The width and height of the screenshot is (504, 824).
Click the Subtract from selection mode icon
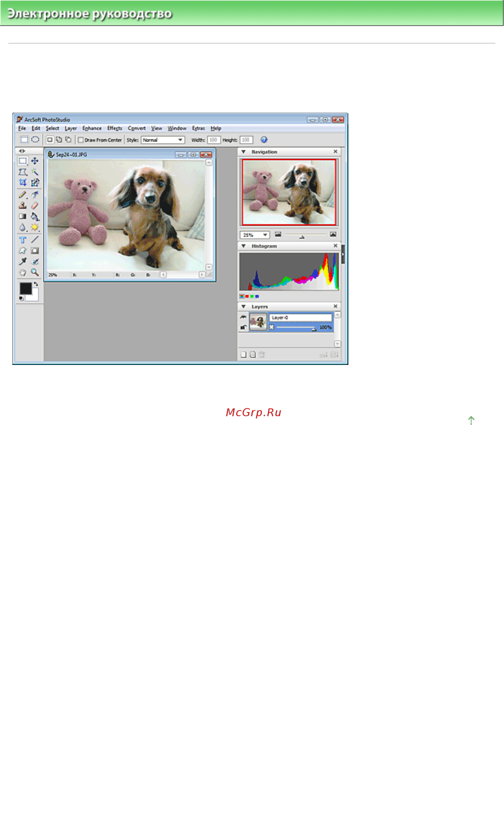[x=68, y=139]
